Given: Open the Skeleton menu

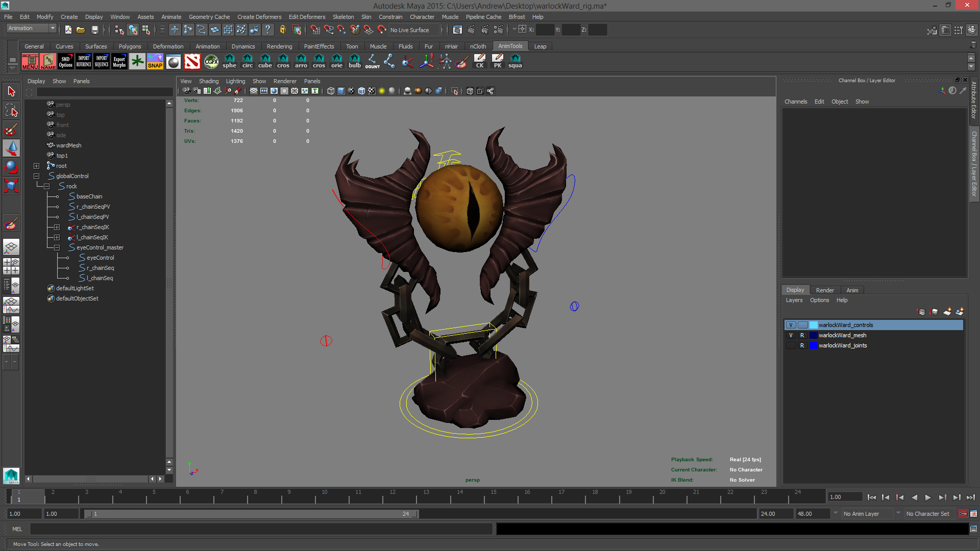Looking at the screenshot, I should point(343,17).
